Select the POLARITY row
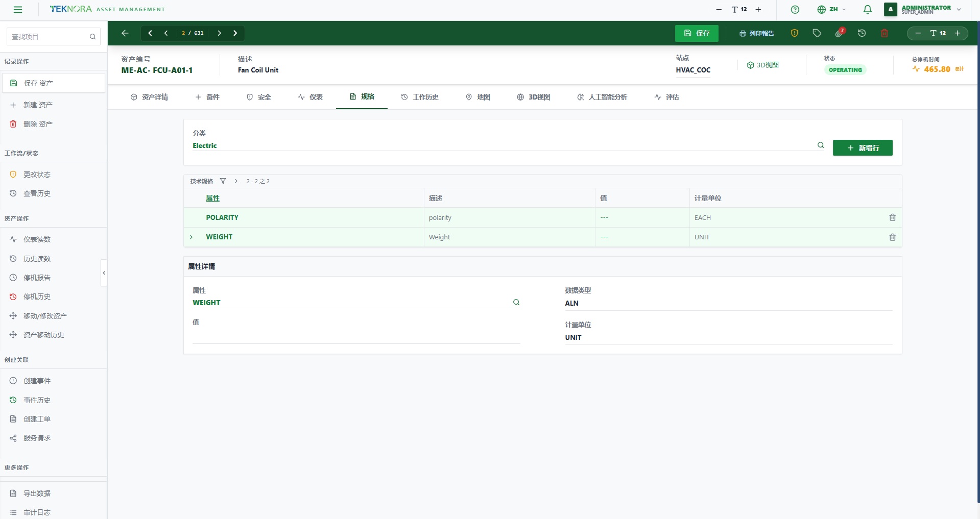Screen dimensions: 980x519 [542, 217]
